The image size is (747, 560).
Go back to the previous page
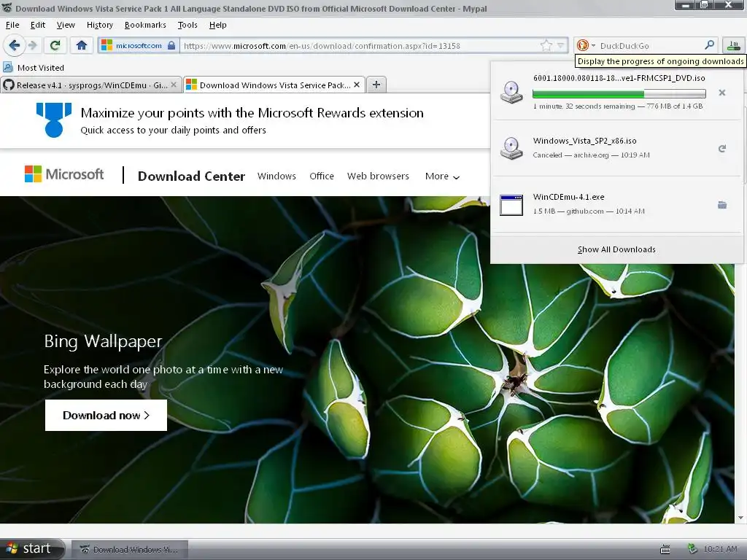[x=14, y=45]
